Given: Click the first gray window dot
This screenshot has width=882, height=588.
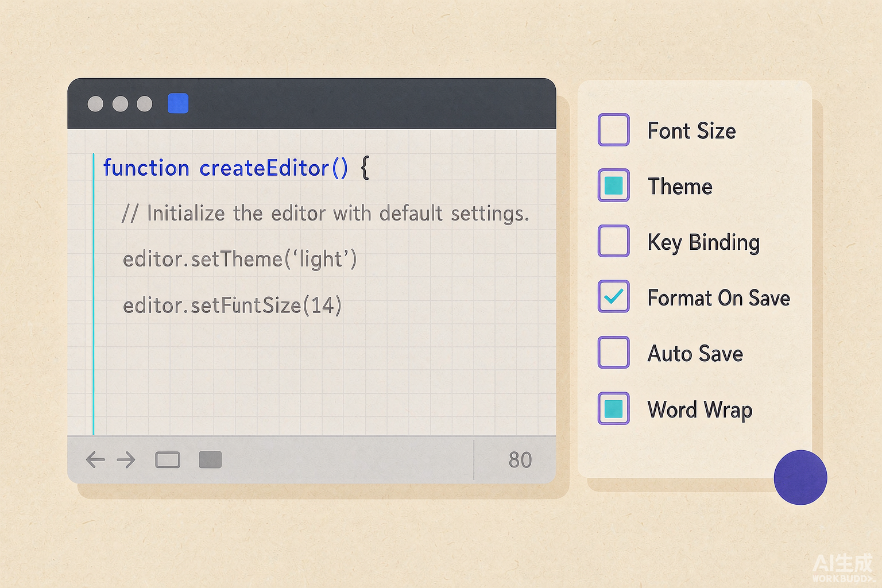Looking at the screenshot, I should (95, 104).
